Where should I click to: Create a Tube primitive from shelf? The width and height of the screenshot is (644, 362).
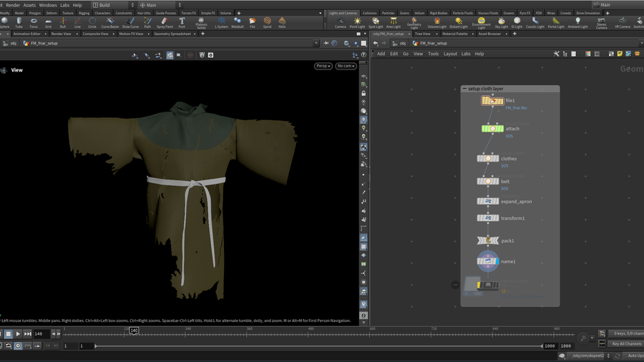[19, 23]
